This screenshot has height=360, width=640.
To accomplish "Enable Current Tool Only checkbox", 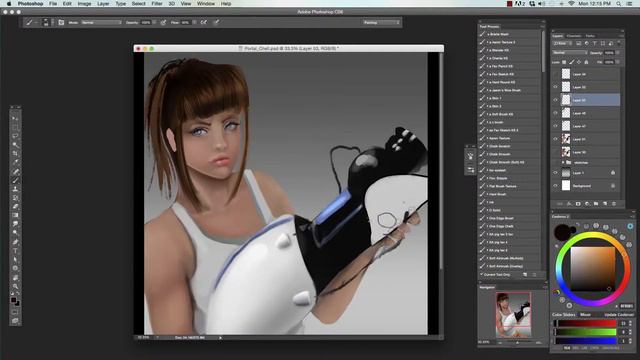I will tap(482, 275).
